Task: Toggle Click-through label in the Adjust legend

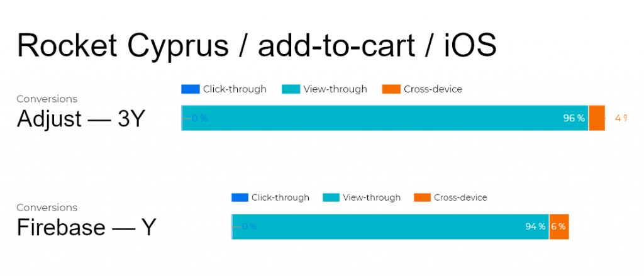Action: [235, 89]
